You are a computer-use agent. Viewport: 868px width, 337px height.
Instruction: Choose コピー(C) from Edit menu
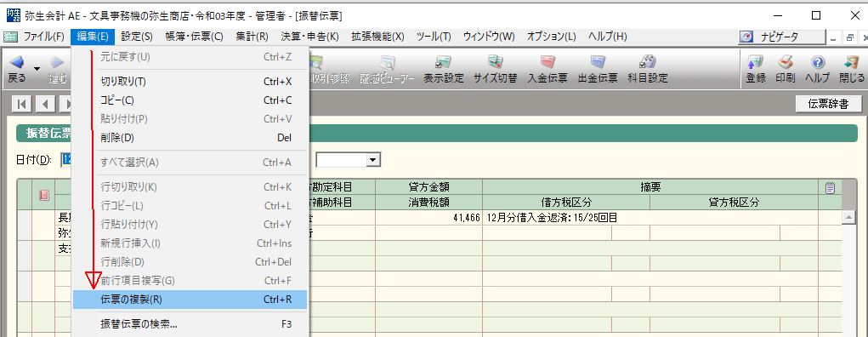(x=190, y=100)
